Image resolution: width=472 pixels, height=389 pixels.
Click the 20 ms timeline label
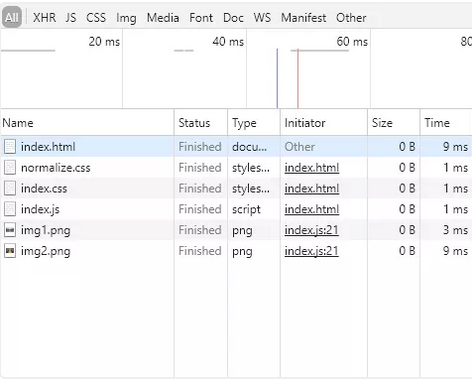(x=104, y=42)
